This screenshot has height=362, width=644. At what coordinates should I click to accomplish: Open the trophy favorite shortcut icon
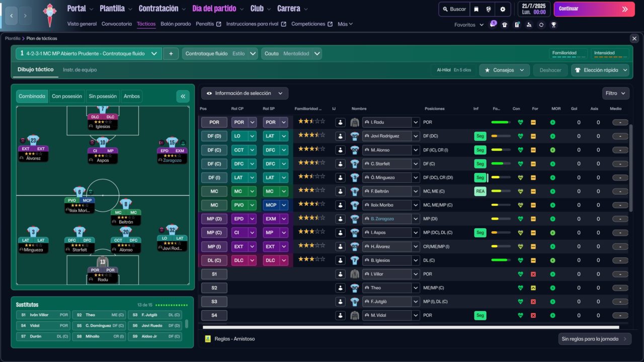click(553, 25)
